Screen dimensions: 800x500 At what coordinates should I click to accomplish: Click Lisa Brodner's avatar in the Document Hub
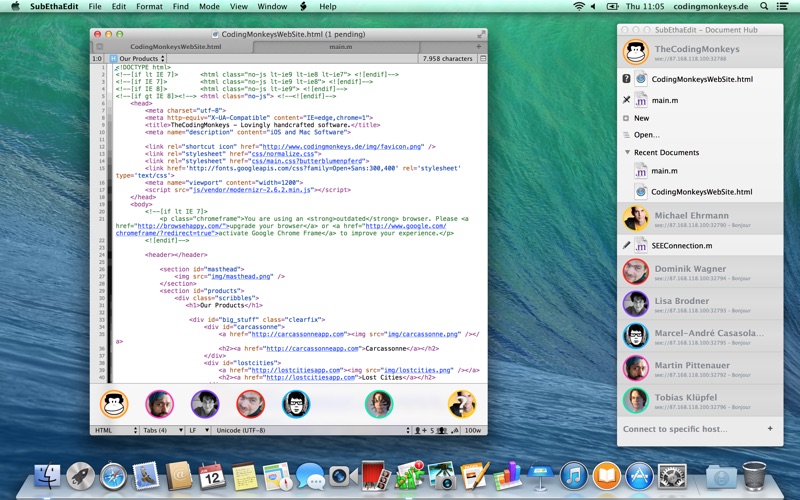point(636,304)
